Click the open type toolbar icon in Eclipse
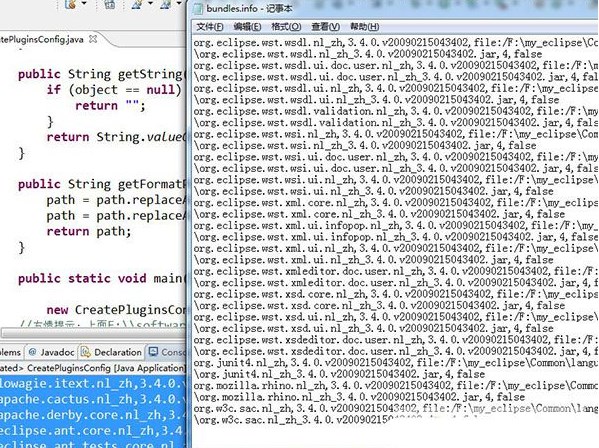The height and width of the screenshot is (448, 599). click(110, 4)
